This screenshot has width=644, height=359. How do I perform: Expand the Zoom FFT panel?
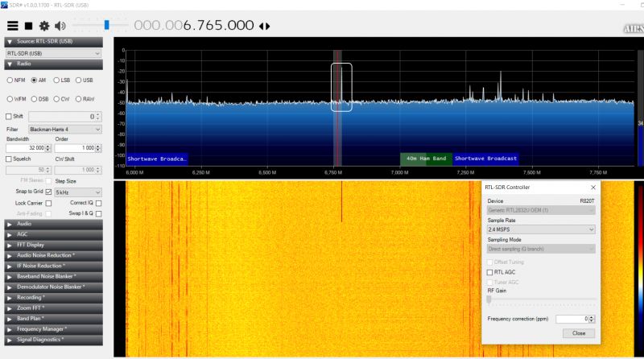(53, 308)
